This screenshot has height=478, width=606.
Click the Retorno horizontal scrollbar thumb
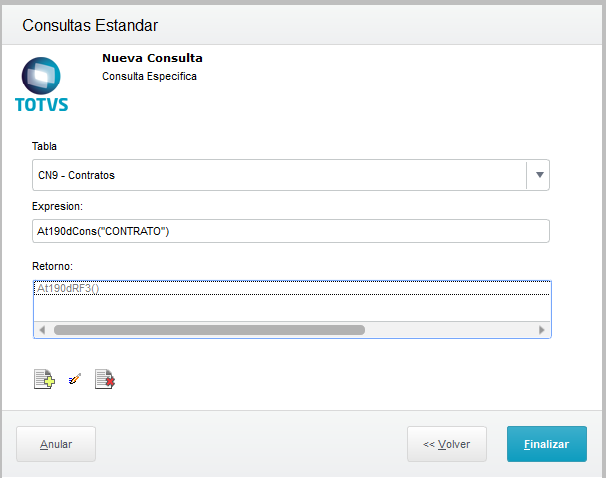coord(209,330)
